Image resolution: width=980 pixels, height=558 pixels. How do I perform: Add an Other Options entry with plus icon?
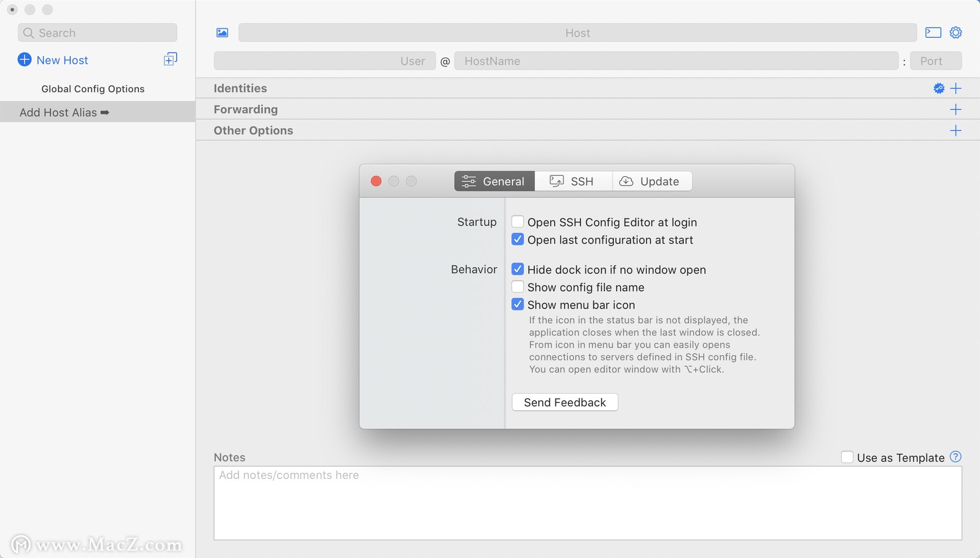[955, 131]
